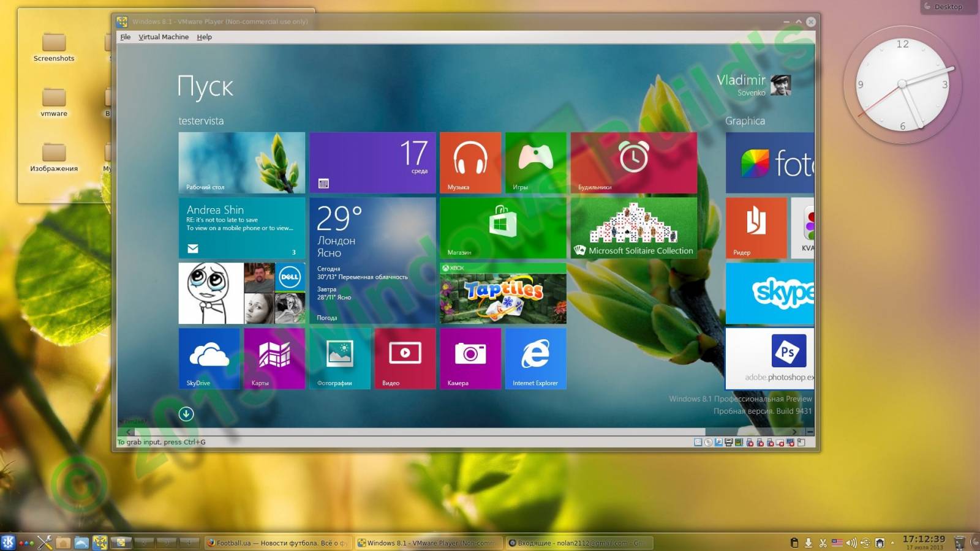Switch to Windows 8.1 VMware Player taskbar entry
The image size is (980, 551).
pos(429,542)
